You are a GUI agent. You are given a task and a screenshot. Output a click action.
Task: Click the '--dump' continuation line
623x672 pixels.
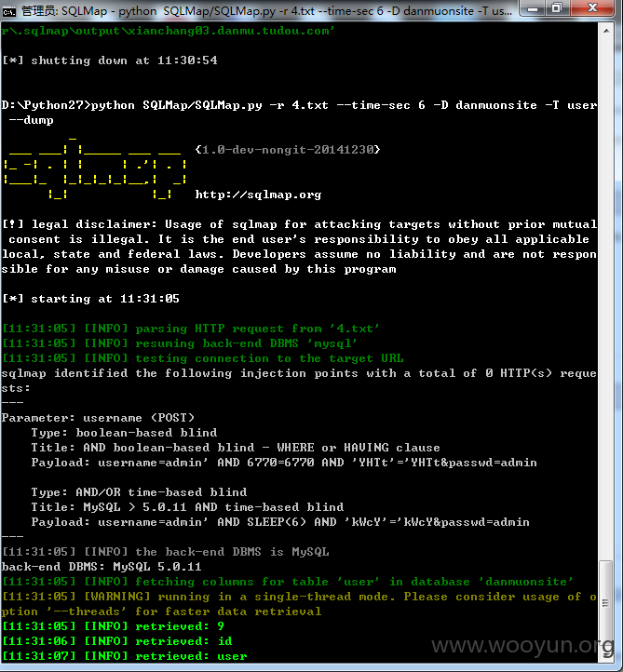(31, 120)
